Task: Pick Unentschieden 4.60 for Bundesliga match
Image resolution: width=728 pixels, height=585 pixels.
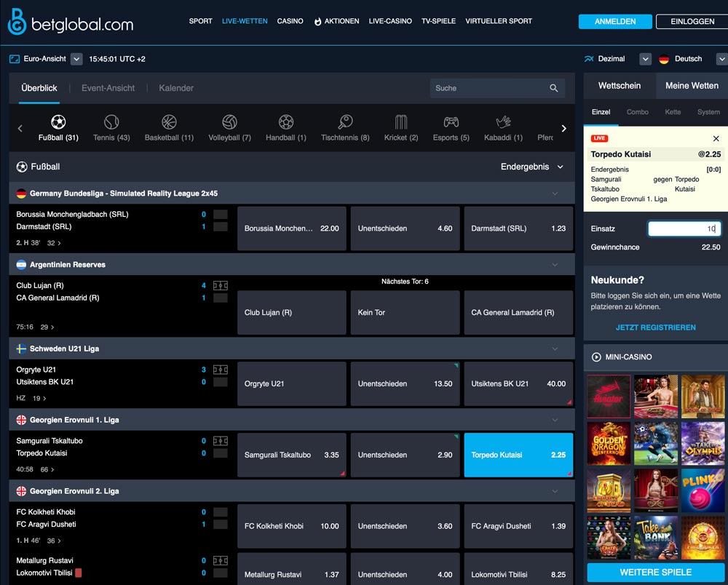Action: (x=405, y=228)
